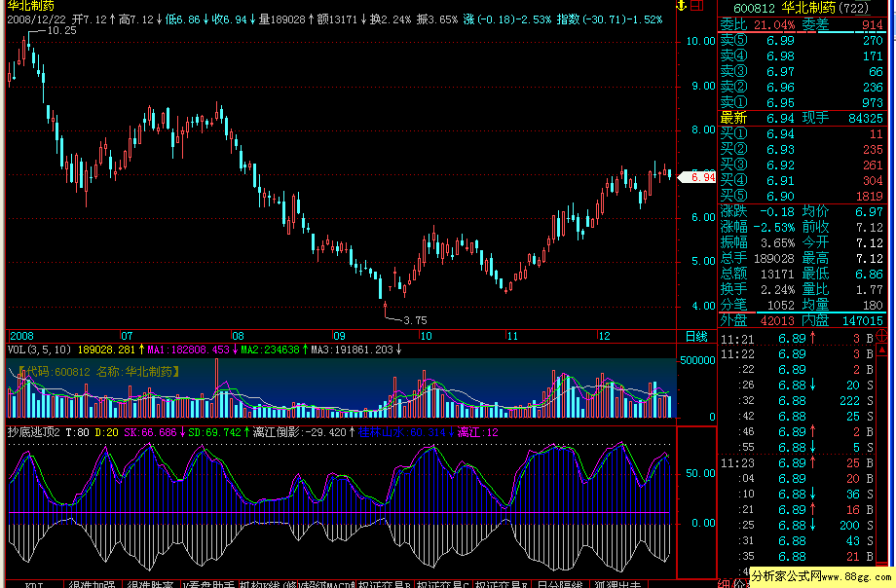
Task: Click the 3.75 low price label
Action: [x=415, y=320]
